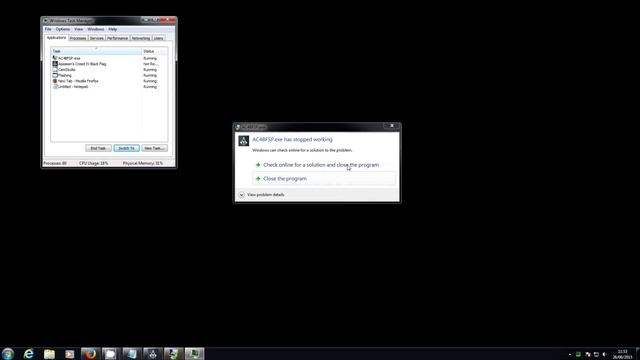Screen dimensions: 640x360
Task: Expand View problem details
Action: pyautogui.click(x=262, y=195)
